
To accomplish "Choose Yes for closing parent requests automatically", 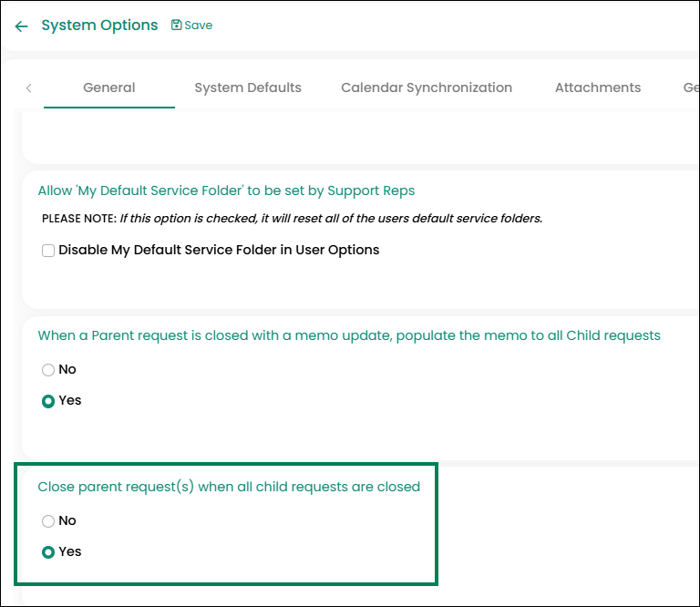I will click(x=48, y=552).
